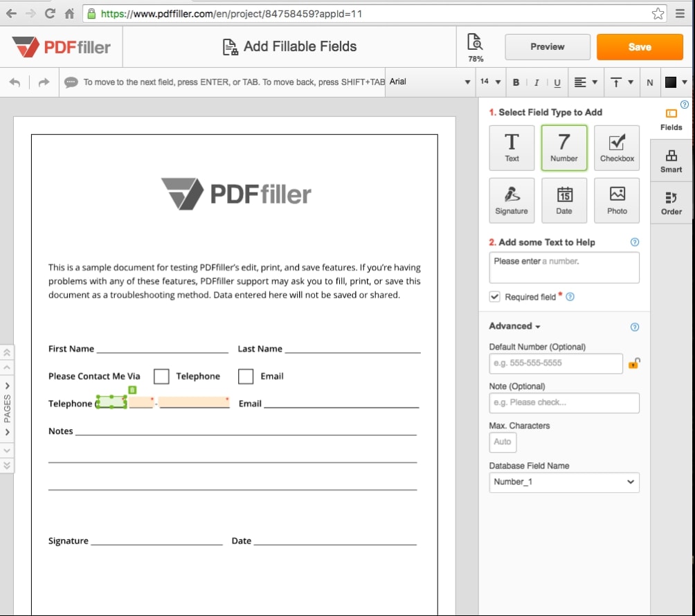Viewport: 695px width, 616px height.
Task: Open help for Add some Text to Help
Action: point(634,242)
